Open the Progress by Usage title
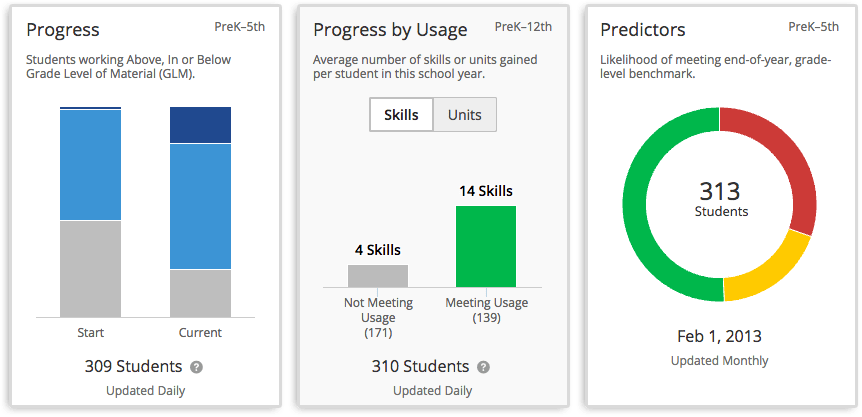This screenshot has width=862, height=417. click(388, 31)
